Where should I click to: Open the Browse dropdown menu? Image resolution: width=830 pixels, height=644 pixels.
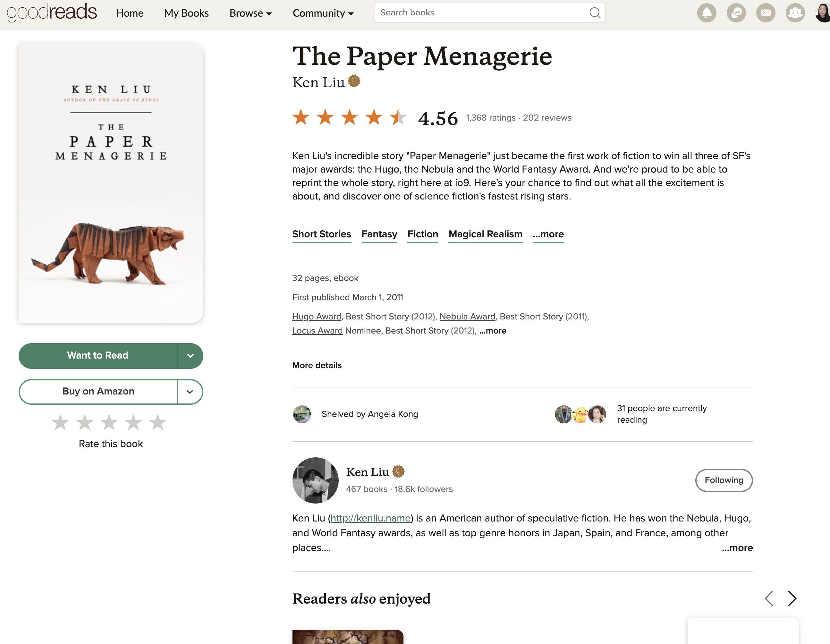(x=251, y=13)
